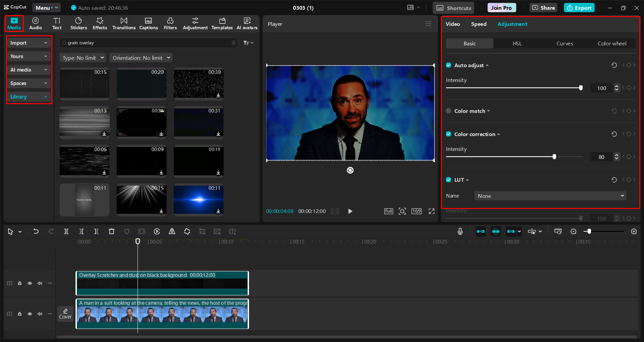
Task: Click the horizontal mirror icon
Action: tap(171, 231)
